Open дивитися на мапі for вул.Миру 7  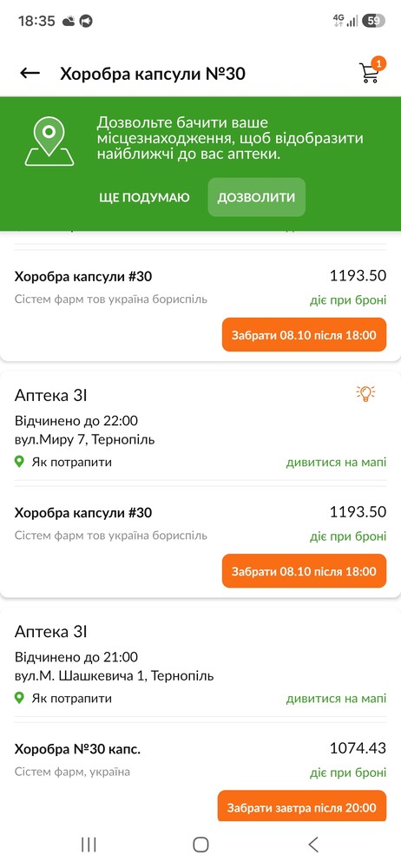336,463
